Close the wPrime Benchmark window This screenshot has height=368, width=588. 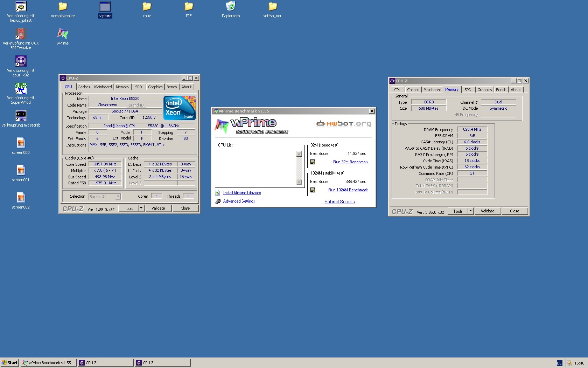point(372,111)
